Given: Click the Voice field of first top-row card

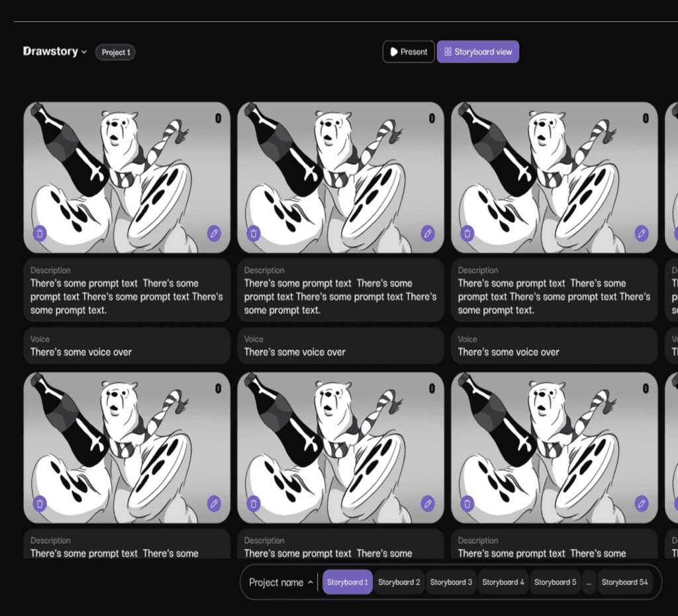Looking at the screenshot, I should coord(126,345).
